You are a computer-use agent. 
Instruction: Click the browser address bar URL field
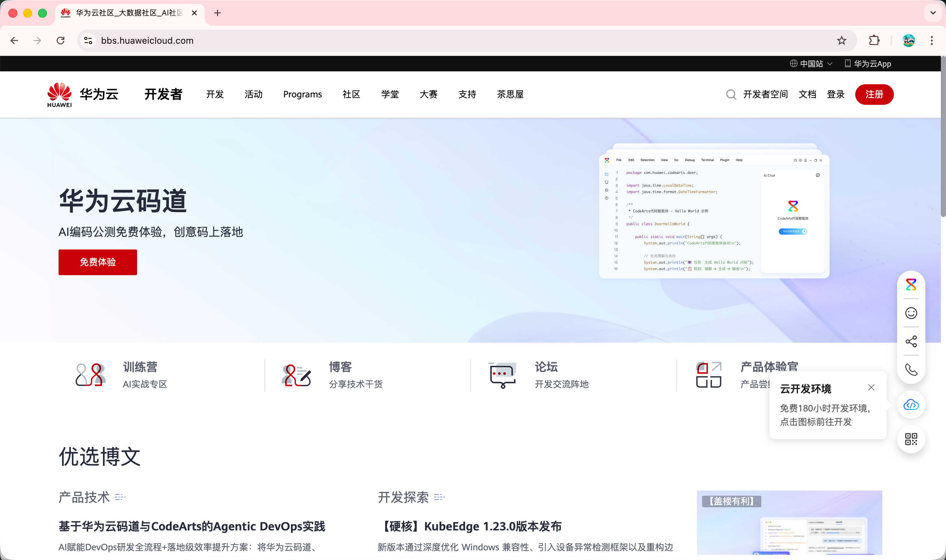(453, 41)
